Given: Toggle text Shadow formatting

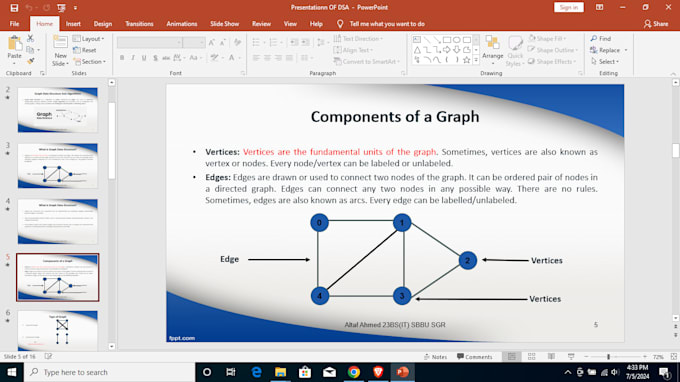Looking at the screenshot, I should pos(155,58).
